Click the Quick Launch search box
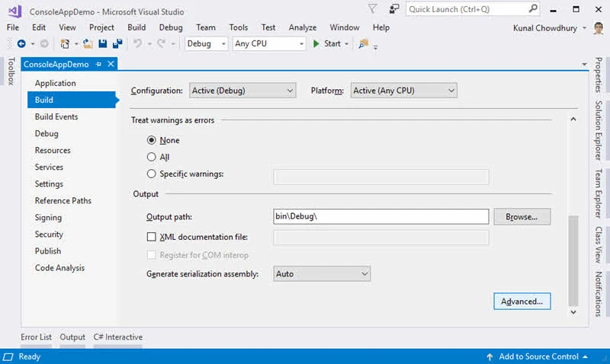610x364 pixels. [x=472, y=9]
